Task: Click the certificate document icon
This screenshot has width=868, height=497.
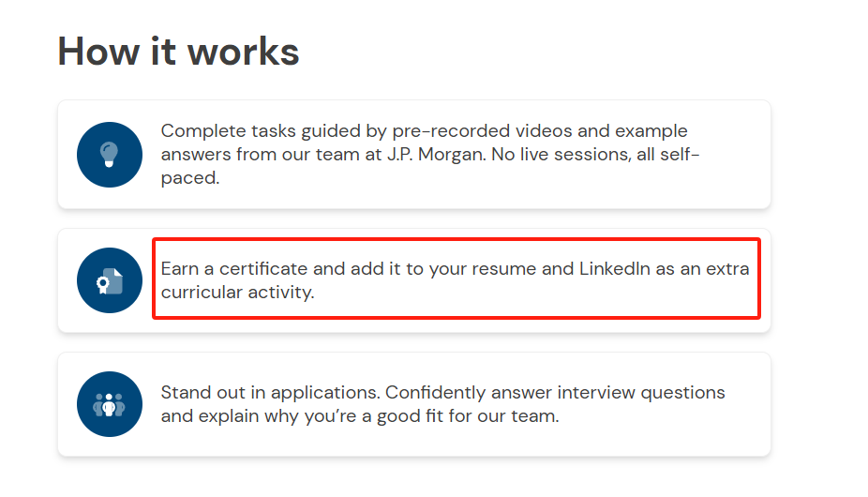Action: (x=110, y=280)
